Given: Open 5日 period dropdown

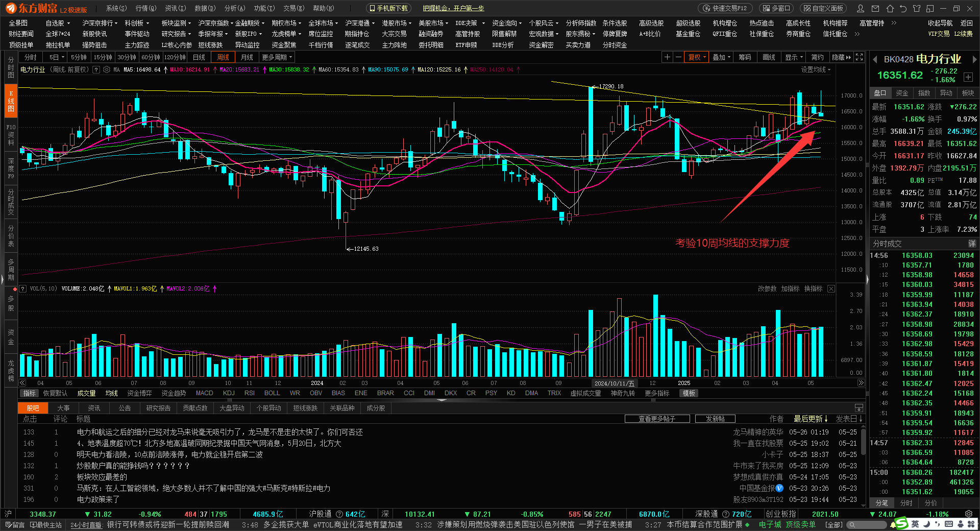Looking at the screenshot, I should click(56, 57).
